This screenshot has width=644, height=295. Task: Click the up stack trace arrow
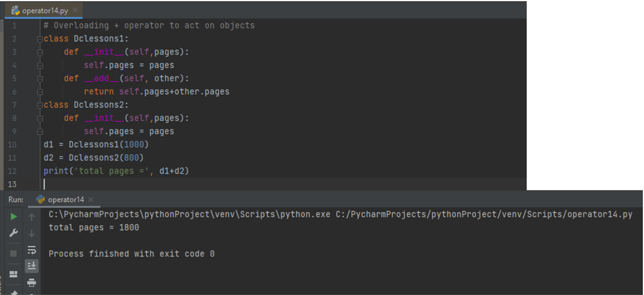point(32,217)
